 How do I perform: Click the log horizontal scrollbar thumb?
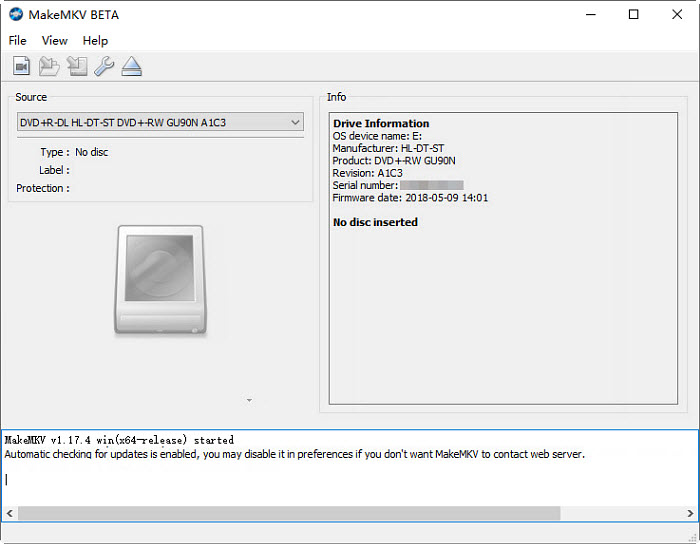coord(289,513)
